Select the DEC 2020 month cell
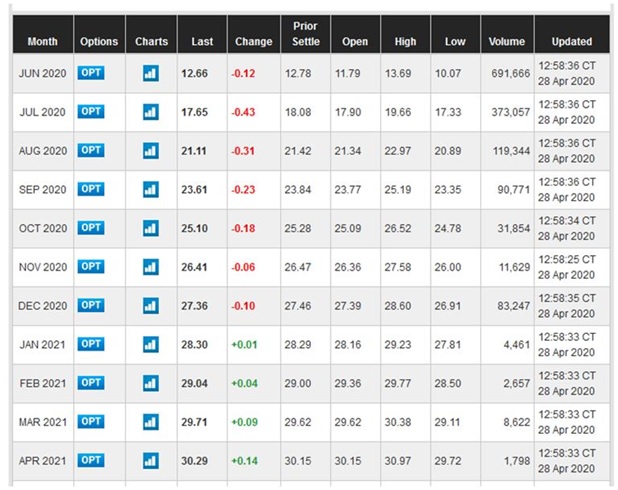The width and height of the screenshot is (618, 490). [43, 306]
